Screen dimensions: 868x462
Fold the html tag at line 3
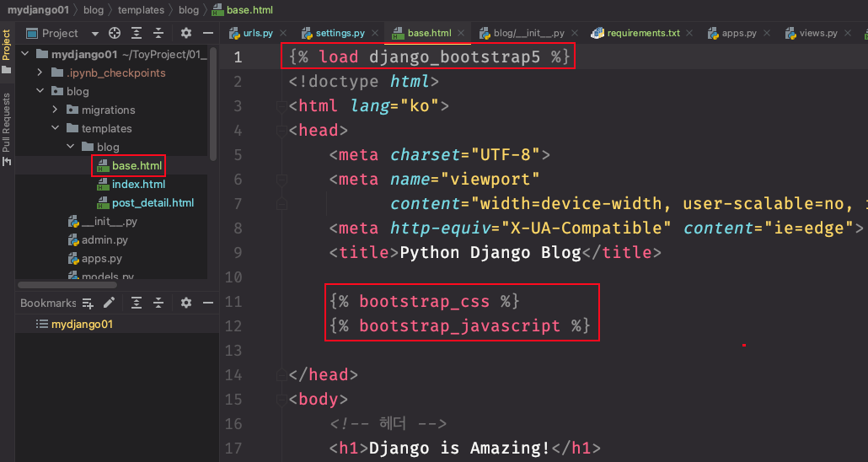[x=281, y=106]
